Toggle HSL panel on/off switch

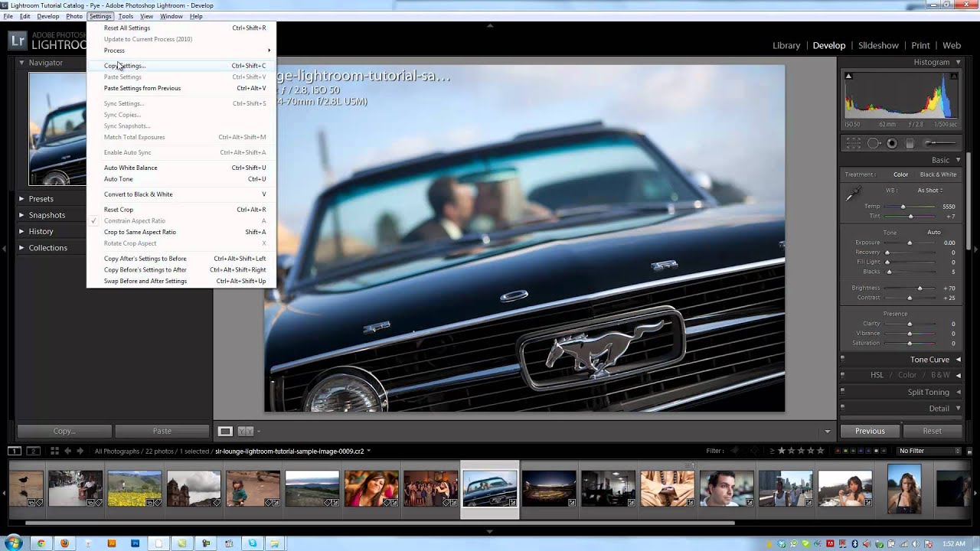click(x=842, y=374)
